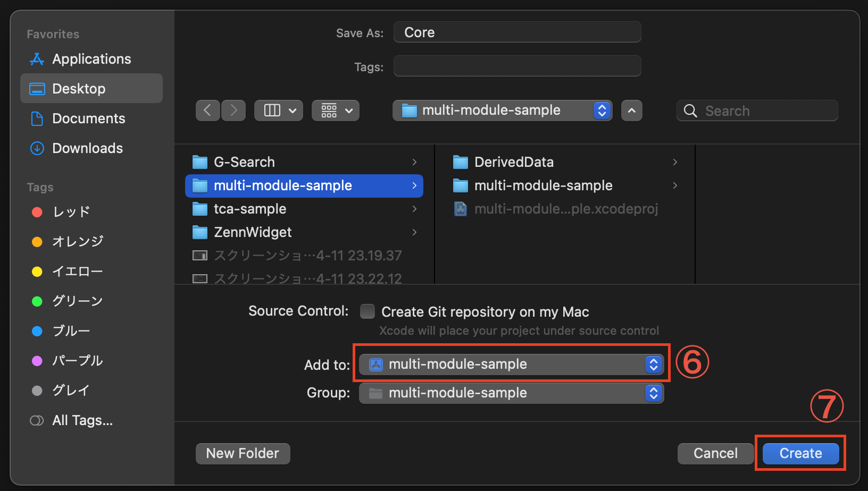This screenshot has height=491, width=868.
Task: Go to Downloads in the sidebar
Action: click(91, 148)
